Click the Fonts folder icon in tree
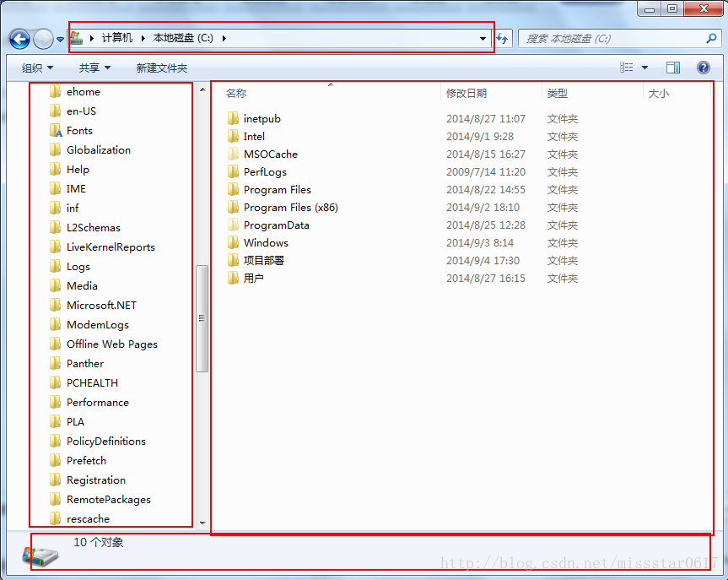Screen dimensions: 728x580 (55, 131)
